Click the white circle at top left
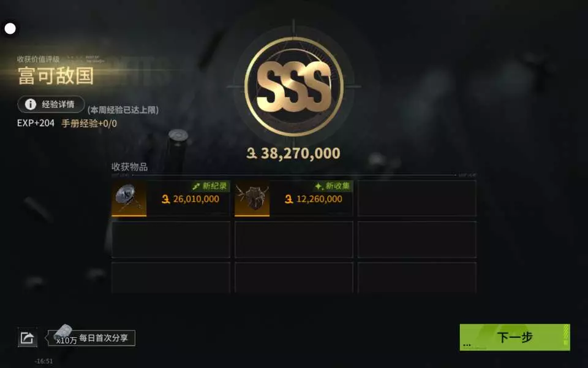This screenshot has height=368, width=588. [x=10, y=29]
